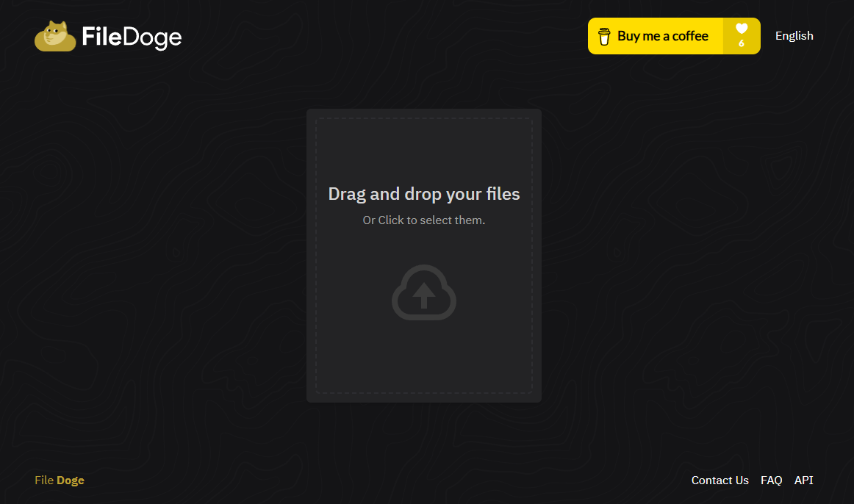Go to the API page
Image resolution: width=854 pixels, height=504 pixels.
pos(803,480)
